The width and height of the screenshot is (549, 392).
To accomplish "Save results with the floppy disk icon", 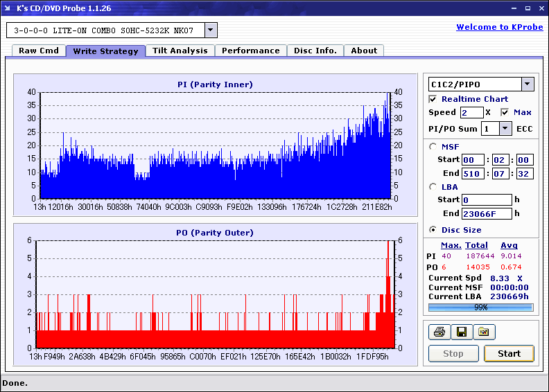I will pos(461,332).
